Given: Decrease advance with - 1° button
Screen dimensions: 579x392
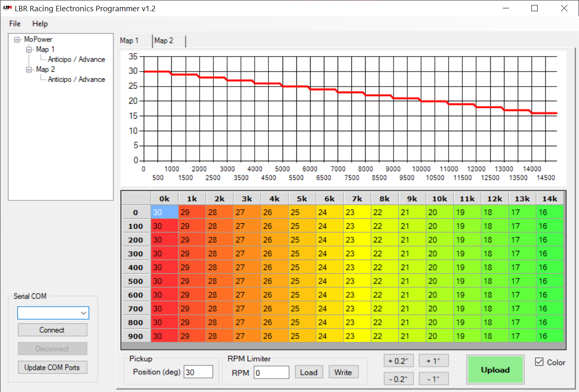Looking at the screenshot, I should pyautogui.click(x=434, y=379).
